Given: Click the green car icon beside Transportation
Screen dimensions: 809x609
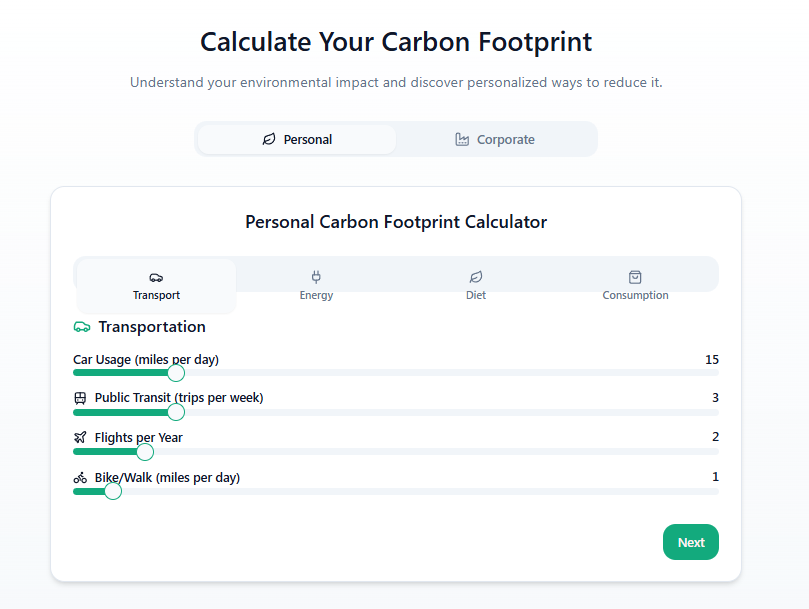Looking at the screenshot, I should tap(82, 327).
